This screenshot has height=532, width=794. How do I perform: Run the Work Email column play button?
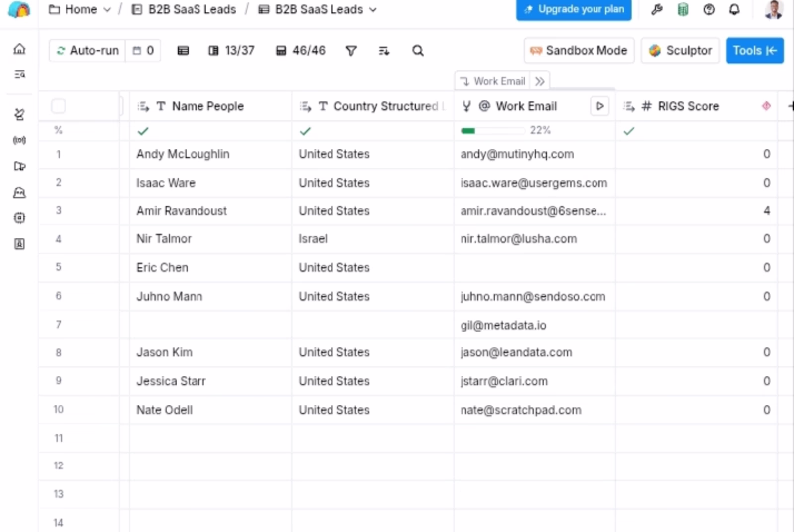(599, 106)
